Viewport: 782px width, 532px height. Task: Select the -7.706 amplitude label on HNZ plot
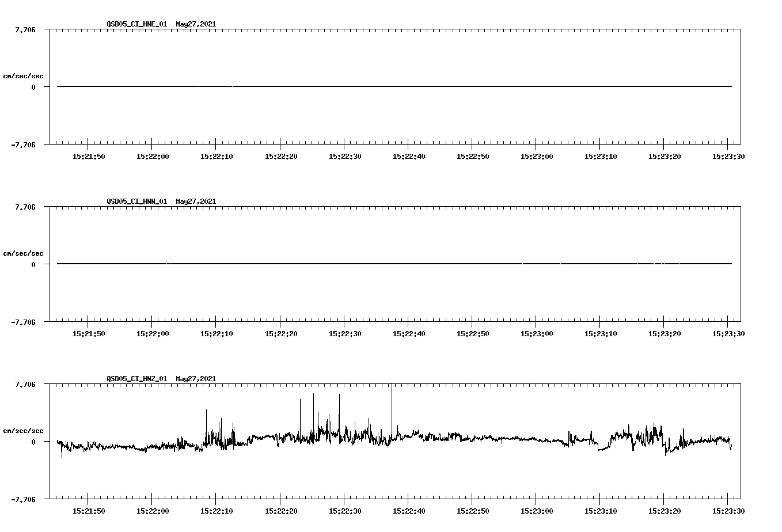pos(23,499)
